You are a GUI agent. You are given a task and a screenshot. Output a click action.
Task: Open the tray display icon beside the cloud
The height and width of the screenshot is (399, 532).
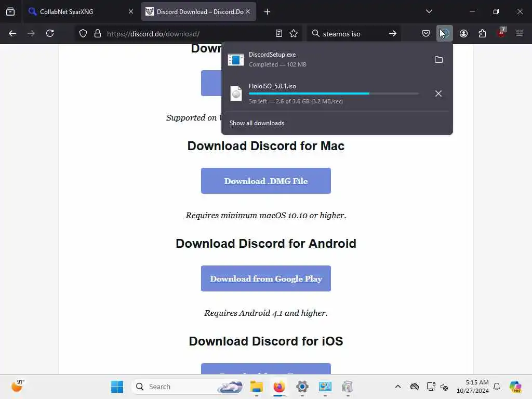(x=431, y=387)
